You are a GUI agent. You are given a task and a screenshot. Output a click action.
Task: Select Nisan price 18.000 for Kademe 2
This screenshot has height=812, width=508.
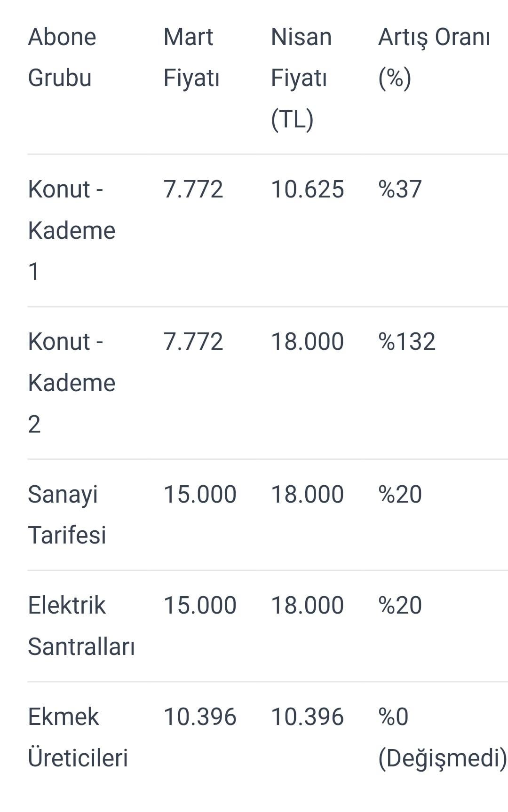[x=307, y=342]
